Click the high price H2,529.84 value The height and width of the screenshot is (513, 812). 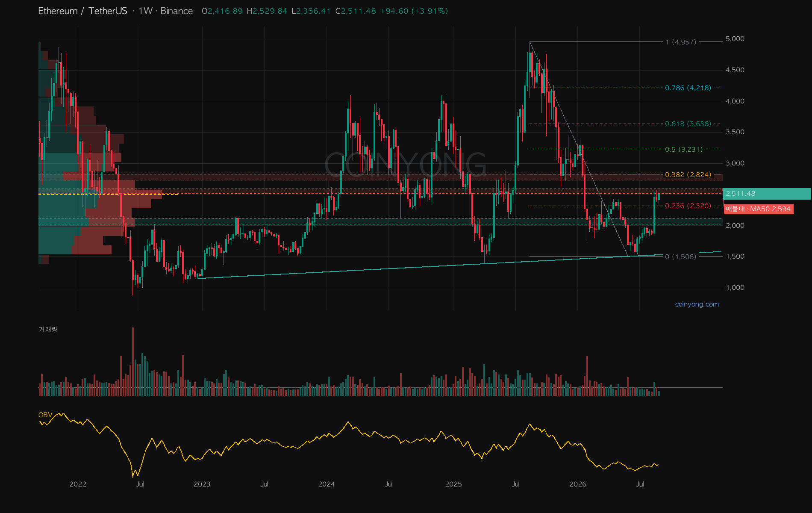click(x=267, y=11)
